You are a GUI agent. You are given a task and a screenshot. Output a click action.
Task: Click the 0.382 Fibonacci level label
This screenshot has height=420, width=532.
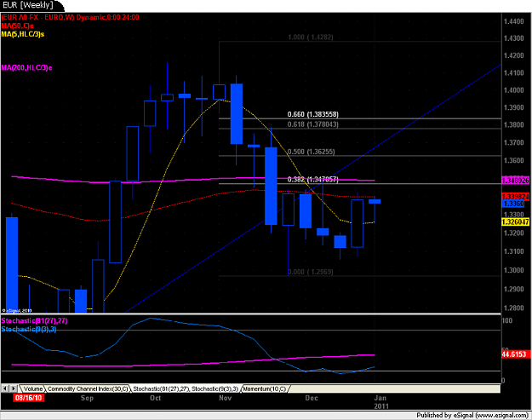(313, 179)
